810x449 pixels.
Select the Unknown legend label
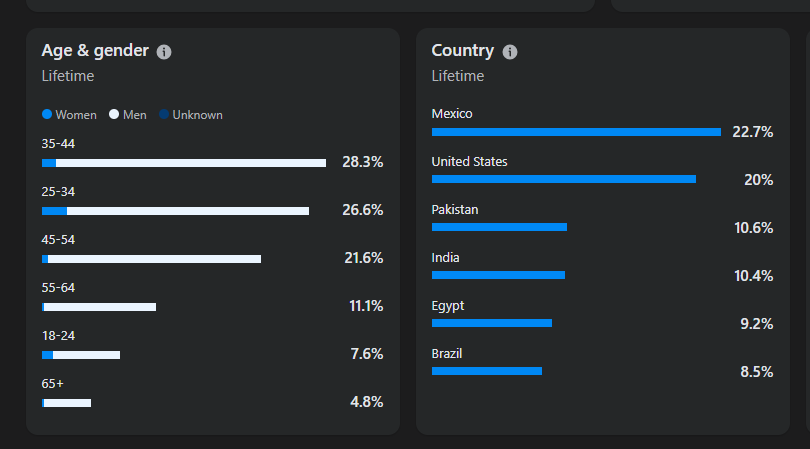tap(197, 115)
